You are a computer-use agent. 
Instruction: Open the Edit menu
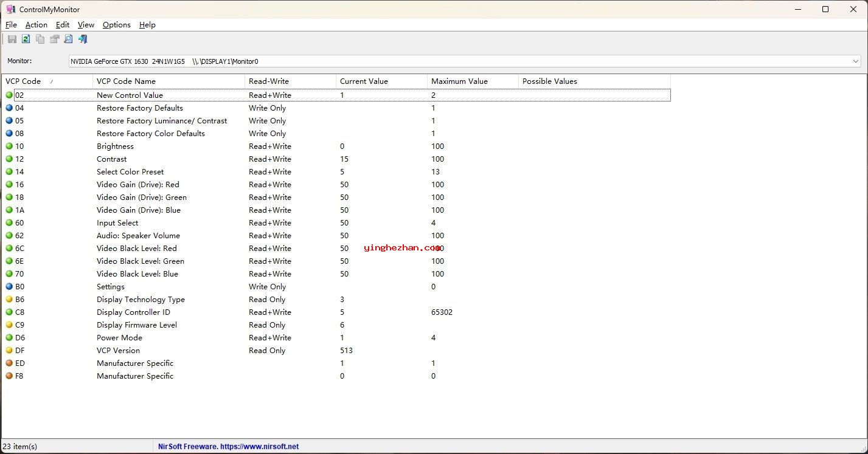click(x=63, y=25)
